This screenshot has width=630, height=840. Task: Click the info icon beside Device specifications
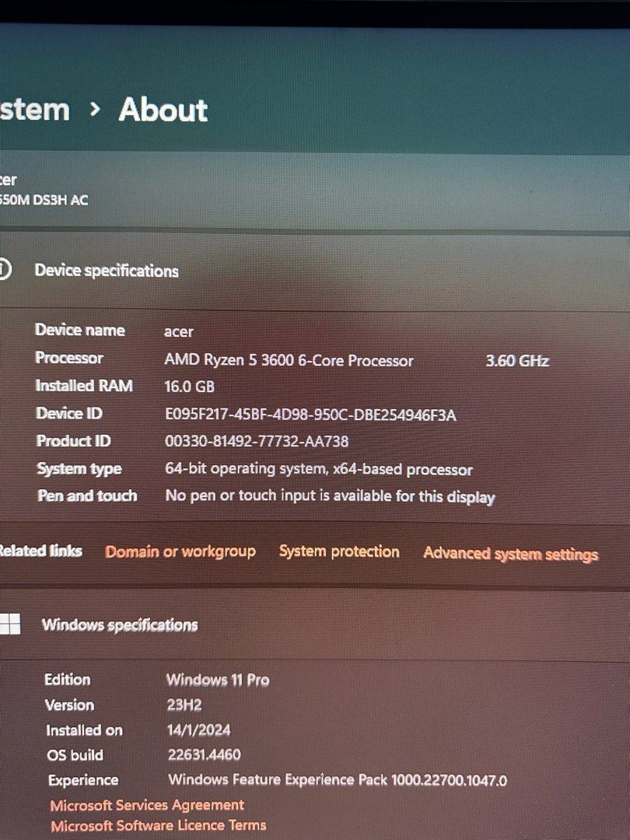coord(5,270)
